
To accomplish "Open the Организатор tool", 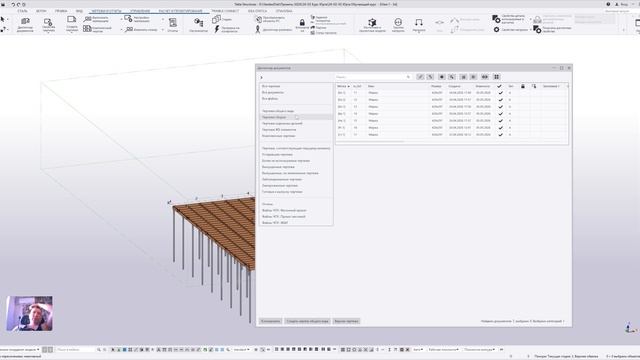I will tap(198, 24).
